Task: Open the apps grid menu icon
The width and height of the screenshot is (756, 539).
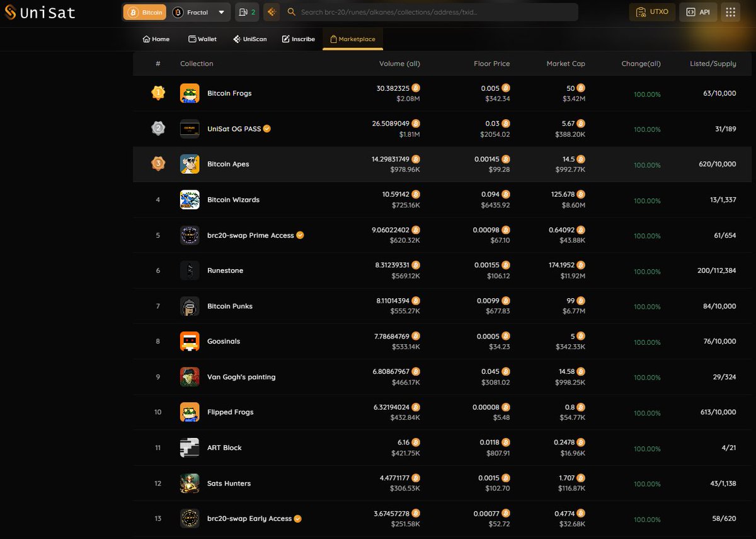Action: click(731, 12)
